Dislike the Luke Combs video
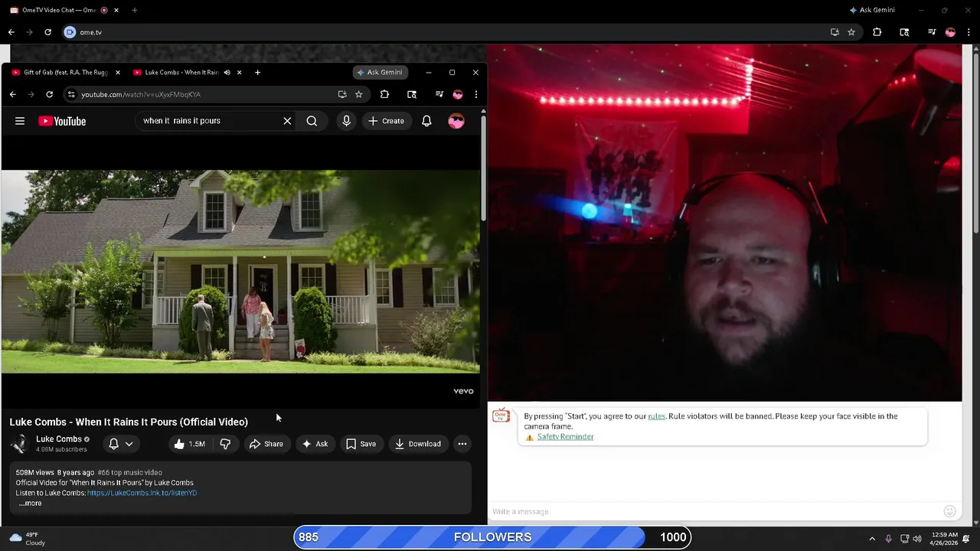The image size is (980, 551). click(225, 444)
